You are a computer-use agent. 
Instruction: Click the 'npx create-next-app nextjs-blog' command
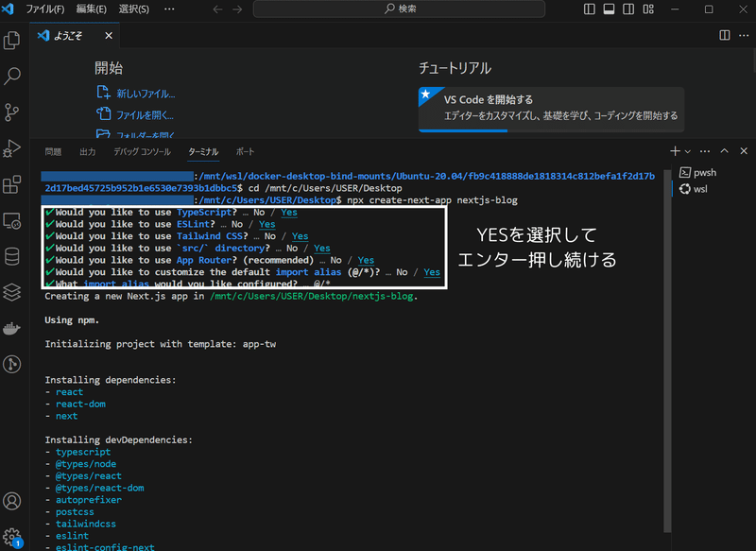coord(432,200)
